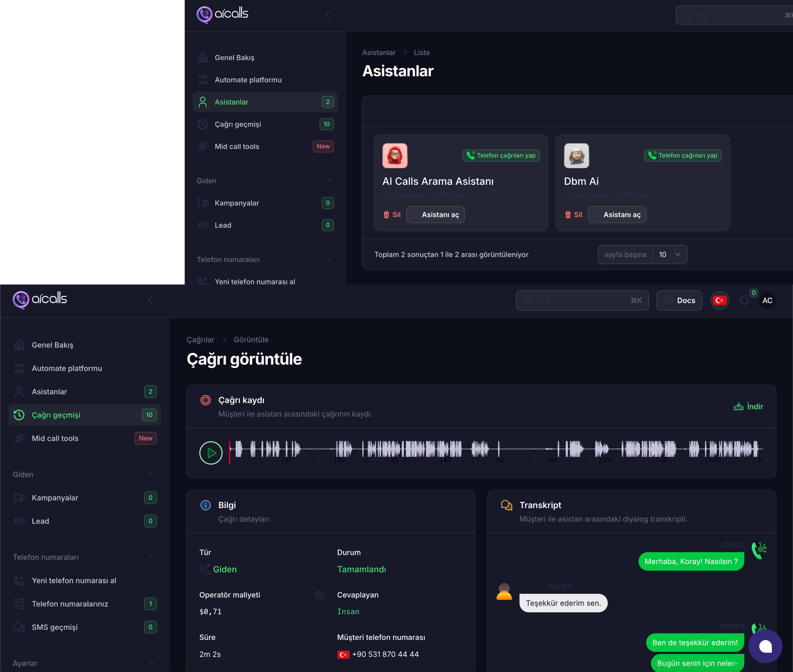Click the notification bell icon

(x=744, y=301)
